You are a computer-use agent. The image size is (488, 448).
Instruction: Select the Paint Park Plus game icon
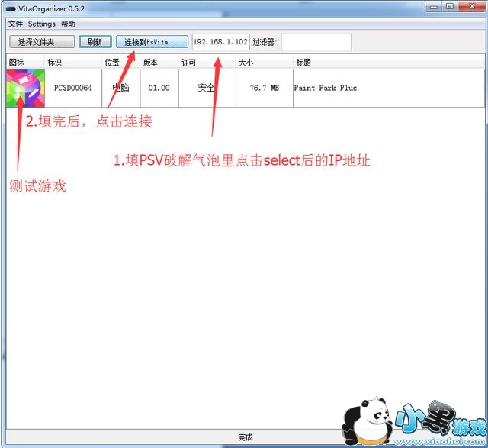coord(25,89)
